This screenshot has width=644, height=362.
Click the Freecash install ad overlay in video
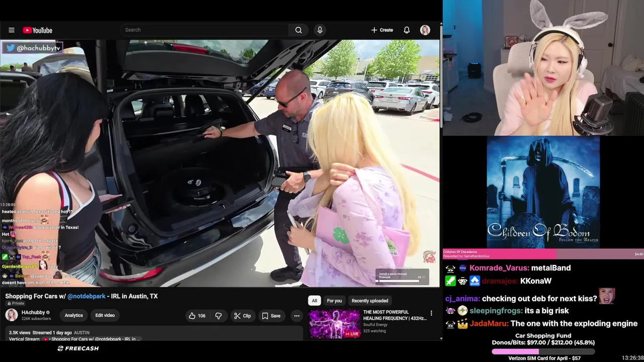pyautogui.click(x=403, y=277)
